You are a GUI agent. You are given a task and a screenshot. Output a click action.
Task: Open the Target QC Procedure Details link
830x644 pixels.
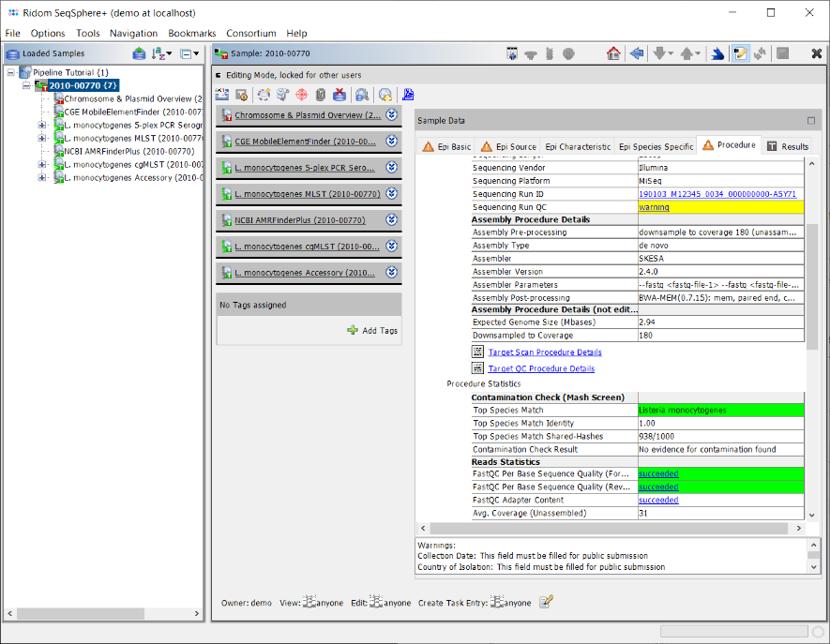[541, 368]
